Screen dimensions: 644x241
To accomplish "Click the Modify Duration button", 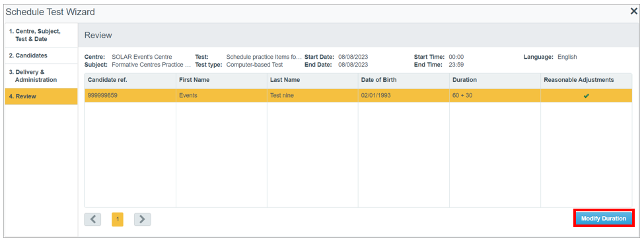I will point(604,219).
